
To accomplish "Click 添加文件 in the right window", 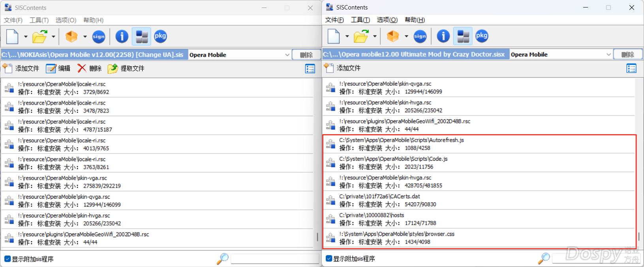I will click(342, 68).
